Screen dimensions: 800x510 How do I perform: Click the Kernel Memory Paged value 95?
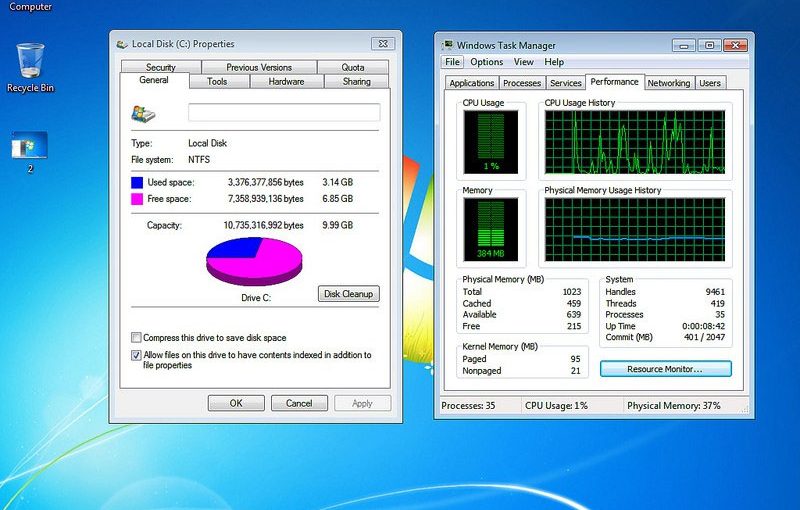[575, 359]
